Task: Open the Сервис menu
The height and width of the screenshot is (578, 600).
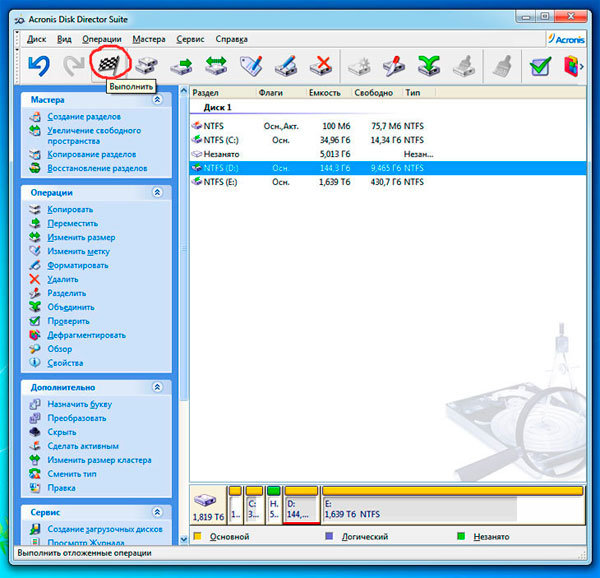Action: [x=190, y=39]
